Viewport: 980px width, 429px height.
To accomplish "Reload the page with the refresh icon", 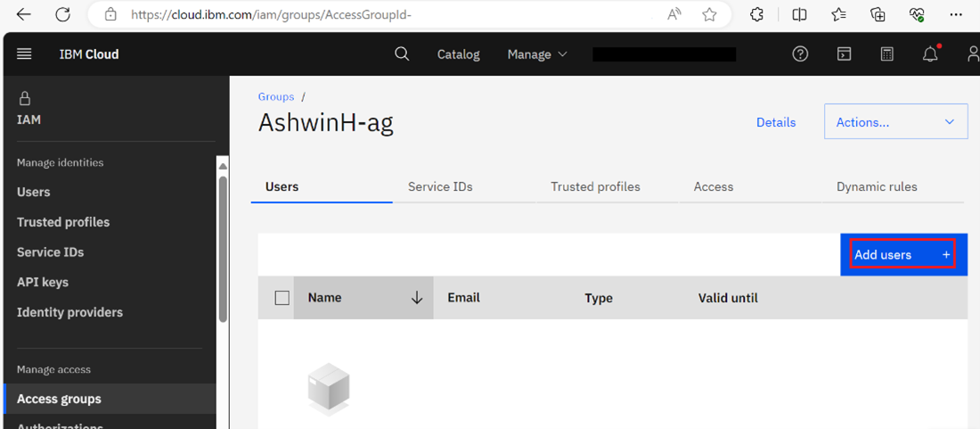I will point(62,15).
